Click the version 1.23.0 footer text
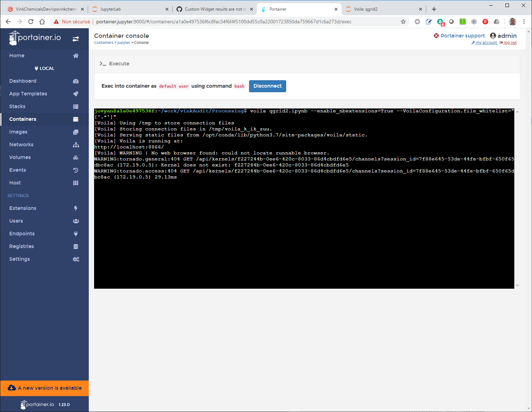 click(x=64, y=405)
